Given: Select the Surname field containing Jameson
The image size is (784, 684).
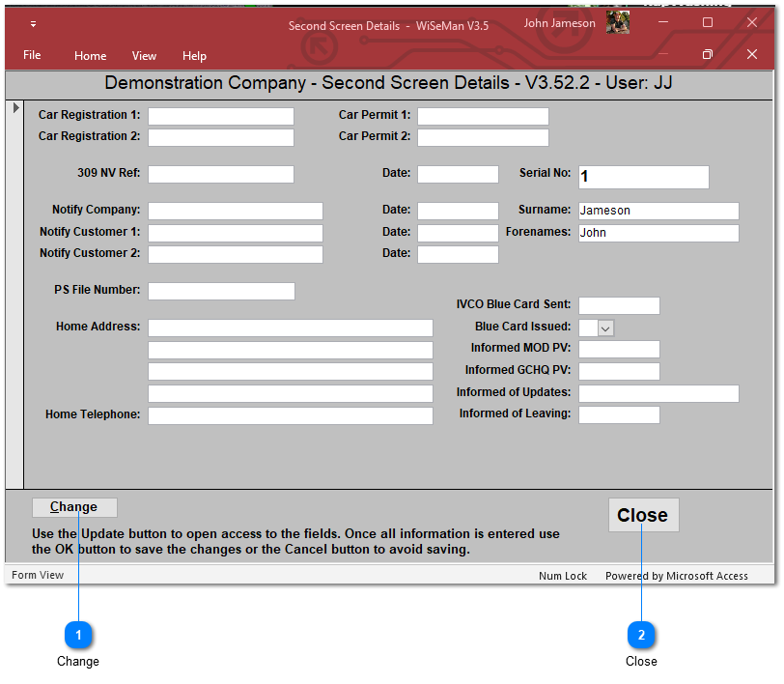Looking at the screenshot, I should (658, 211).
